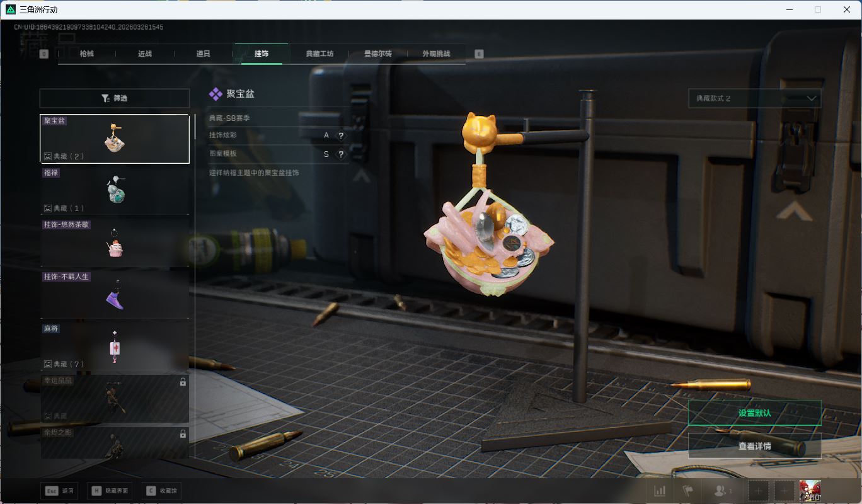Open the 筛选 filter panel
Image resolution: width=862 pixels, height=504 pixels.
click(115, 98)
